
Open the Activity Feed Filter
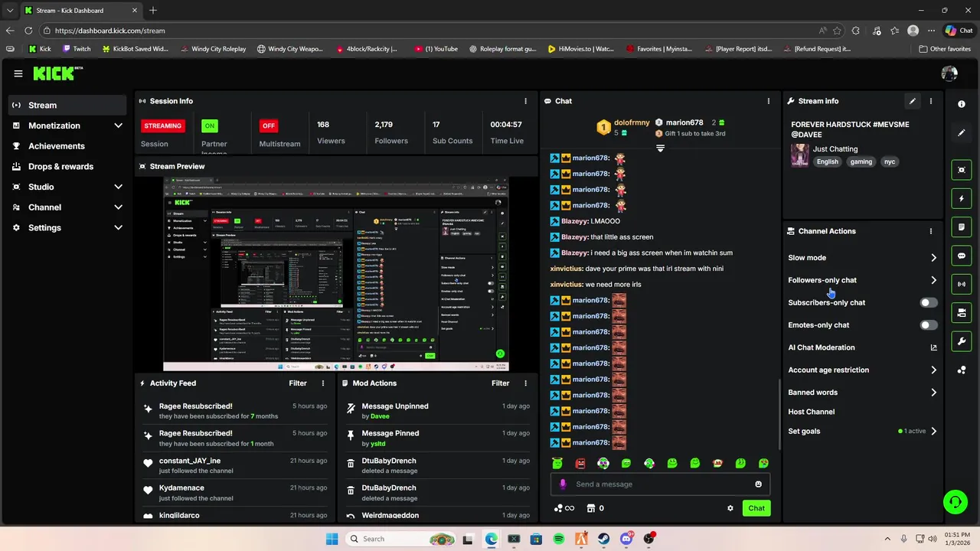(298, 383)
